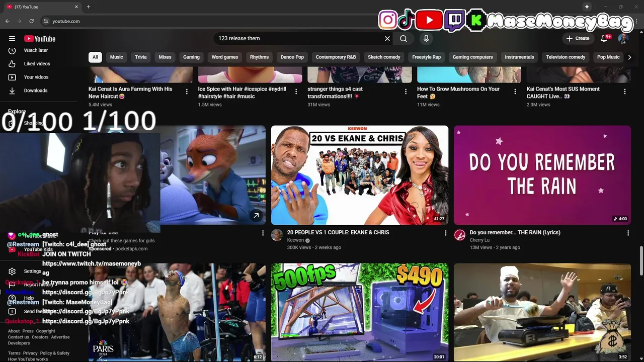Select the Freestyle Rap filter chip

(427, 57)
